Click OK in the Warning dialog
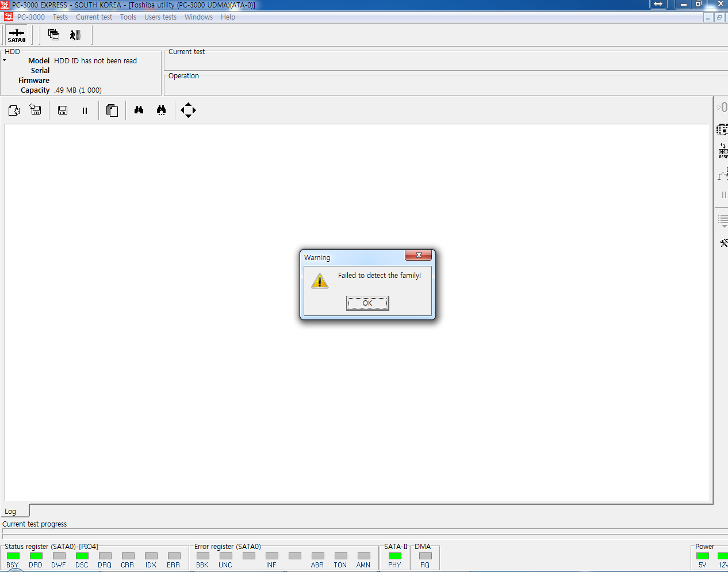Viewport: 728px width, 572px height. click(367, 303)
